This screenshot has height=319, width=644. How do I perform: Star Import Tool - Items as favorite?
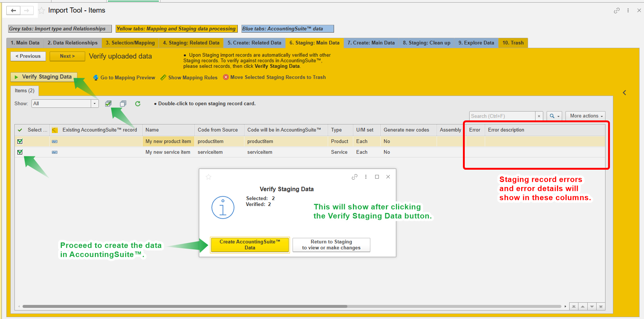41,11
